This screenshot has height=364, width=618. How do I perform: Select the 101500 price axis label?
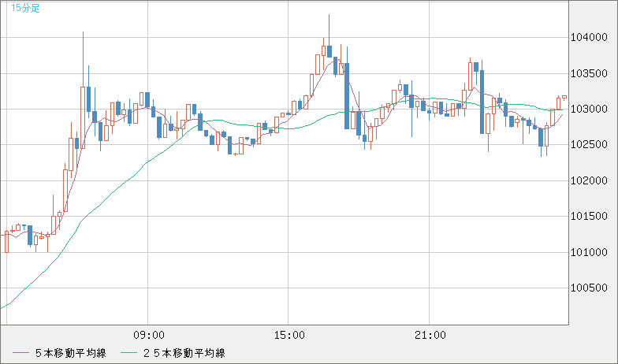589,216
